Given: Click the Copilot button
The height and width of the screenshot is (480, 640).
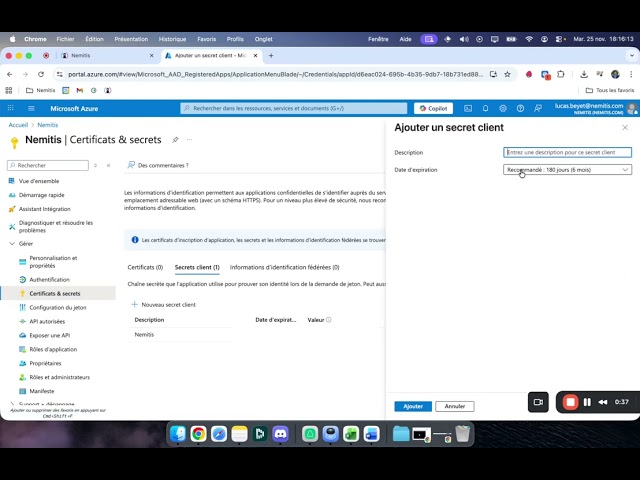Looking at the screenshot, I should tap(433, 108).
